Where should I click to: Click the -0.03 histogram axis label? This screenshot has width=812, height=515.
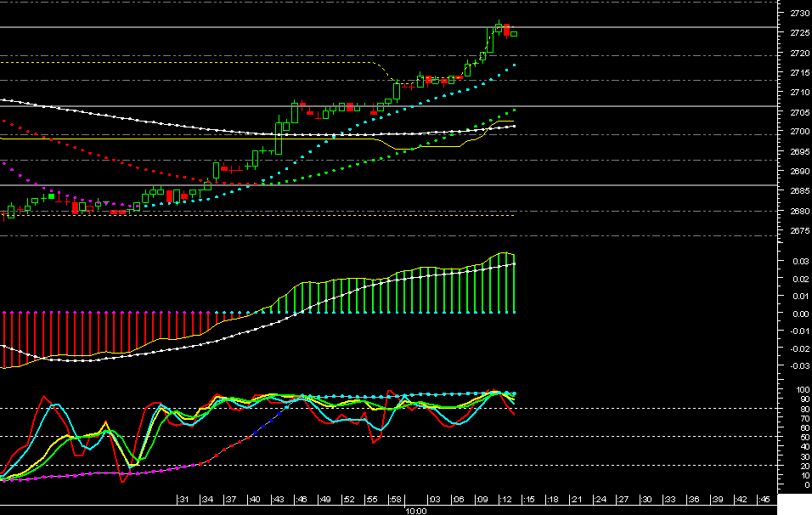(x=801, y=366)
